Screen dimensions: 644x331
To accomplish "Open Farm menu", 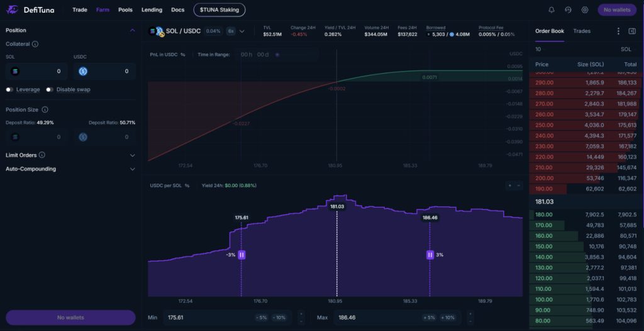I will pyautogui.click(x=103, y=10).
